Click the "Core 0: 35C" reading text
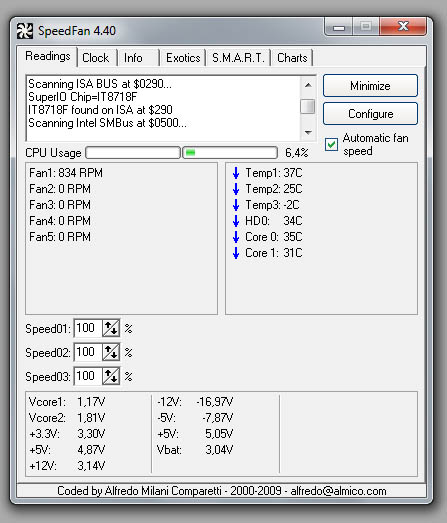Image resolution: width=447 pixels, height=523 pixels. point(274,237)
